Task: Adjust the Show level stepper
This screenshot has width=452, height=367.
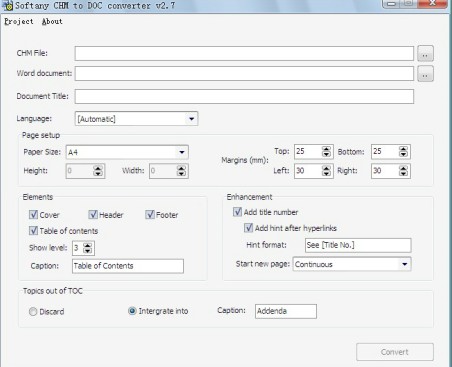Action: pyautogui.click(x=87, y=248)
